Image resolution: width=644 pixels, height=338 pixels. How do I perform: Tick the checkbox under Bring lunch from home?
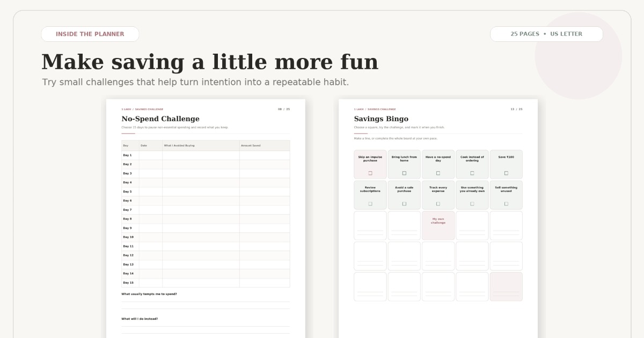click(404, 173)
